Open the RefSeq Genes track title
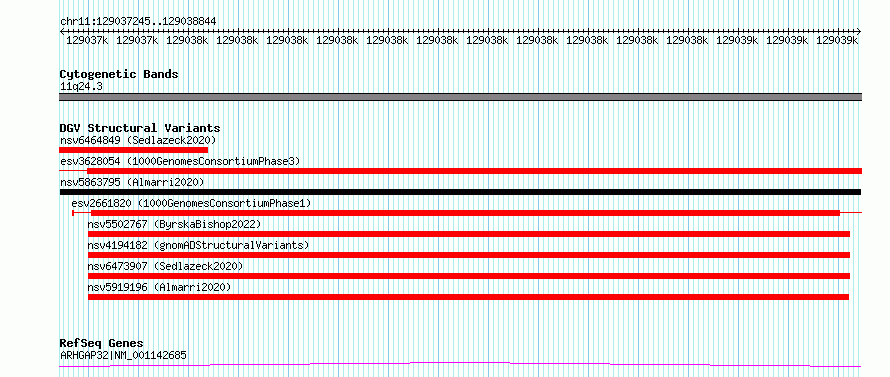 (x=101, y=344)
